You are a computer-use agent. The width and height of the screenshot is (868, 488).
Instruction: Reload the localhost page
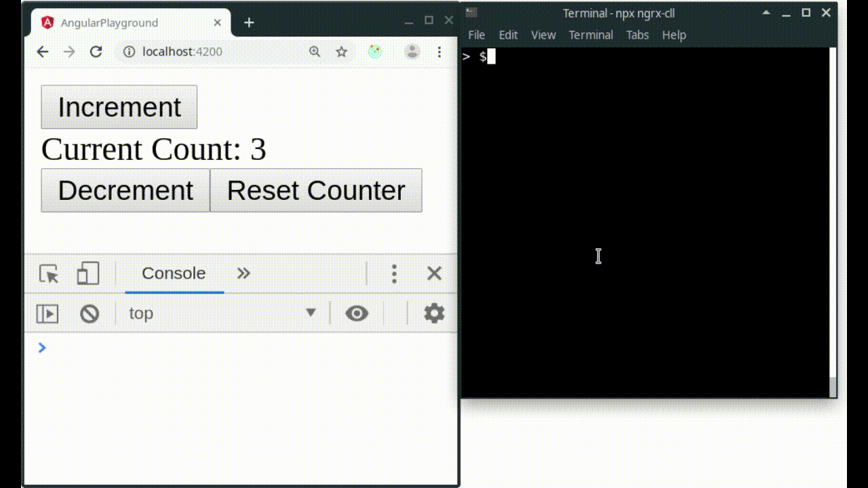[x=96, y=52]
